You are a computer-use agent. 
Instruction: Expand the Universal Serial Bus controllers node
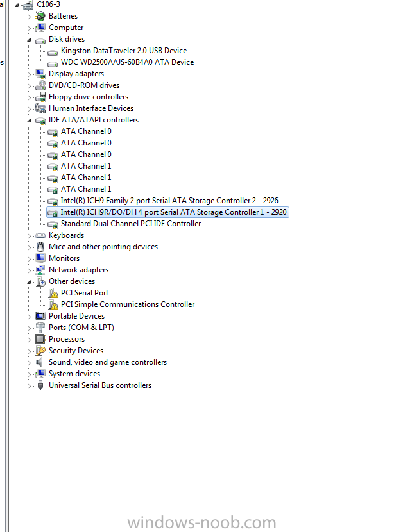pyautogui.click(x=29, y=386)
